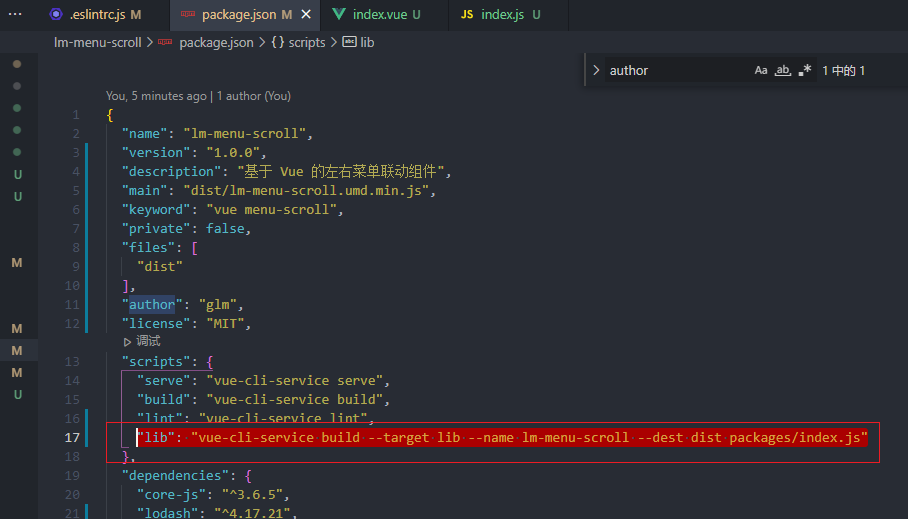908x519 pixels.
Task: Close the package.json tab
Action: (306, 14)
